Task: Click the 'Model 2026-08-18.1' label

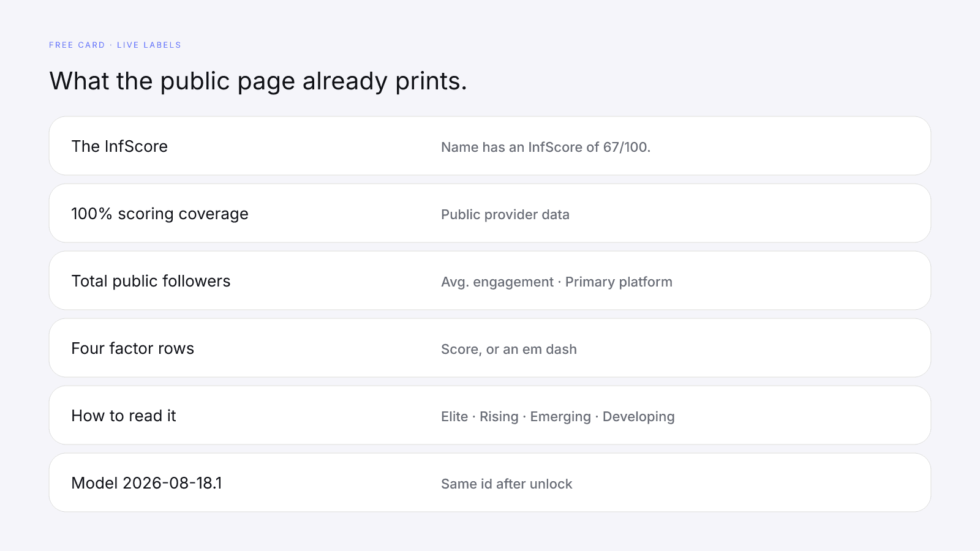Action: (x=146, y=483)
